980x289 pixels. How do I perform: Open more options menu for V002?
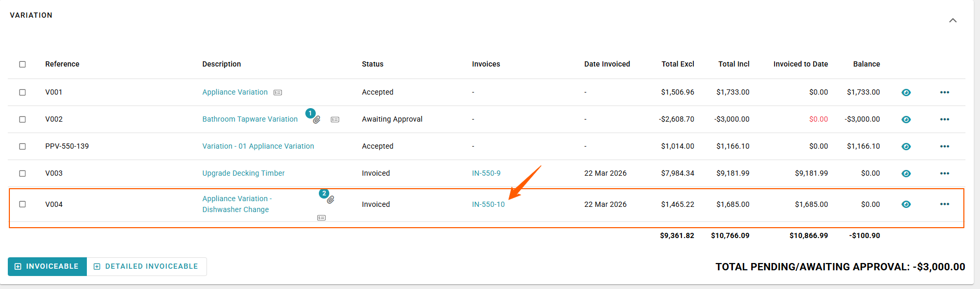945,120
